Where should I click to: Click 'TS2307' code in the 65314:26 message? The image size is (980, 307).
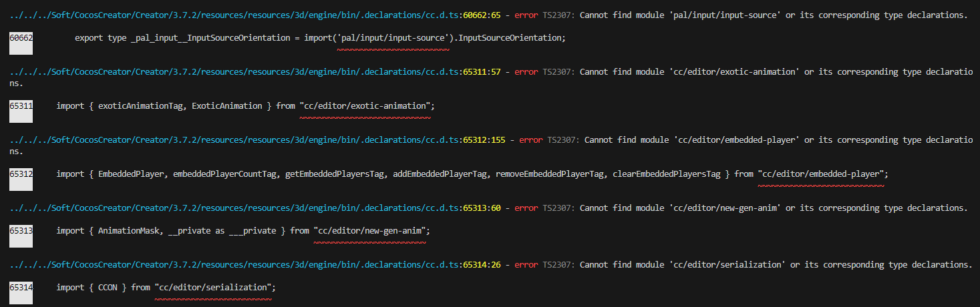(x=558, y=265)
